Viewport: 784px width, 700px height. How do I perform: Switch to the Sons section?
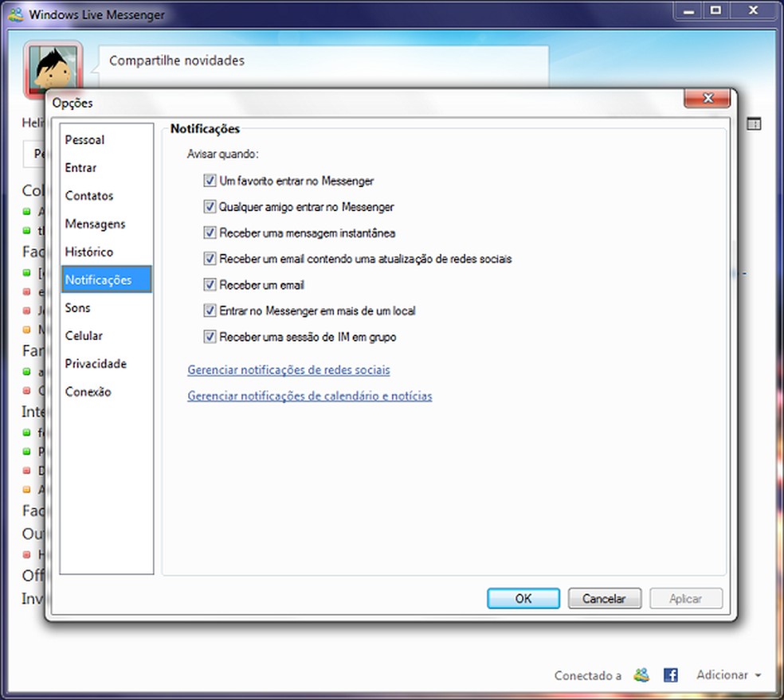coord(77,307)
